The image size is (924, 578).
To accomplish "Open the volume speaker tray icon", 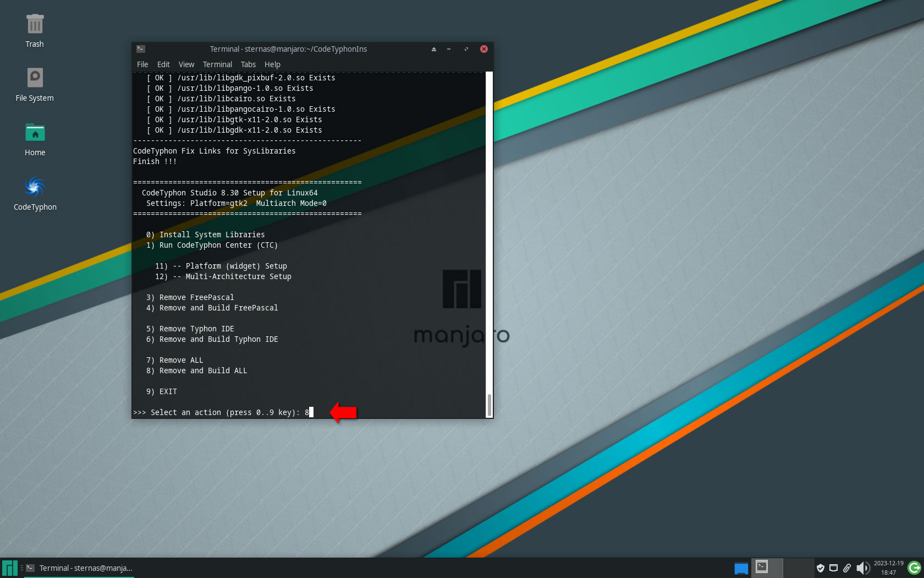I will (862, 568).
